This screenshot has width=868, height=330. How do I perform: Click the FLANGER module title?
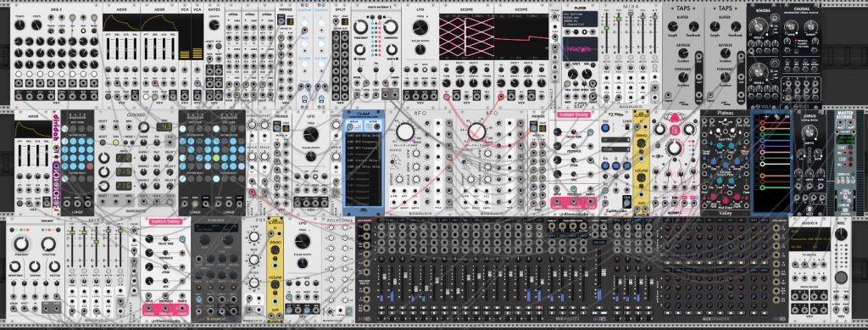tap(216, 220)
